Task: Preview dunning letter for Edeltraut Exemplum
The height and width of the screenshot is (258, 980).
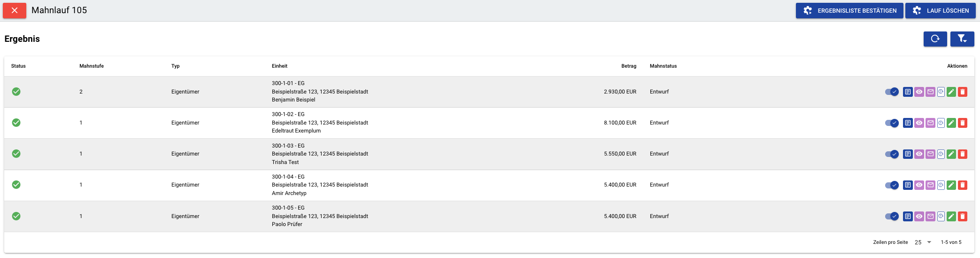Action: point(919,123)
